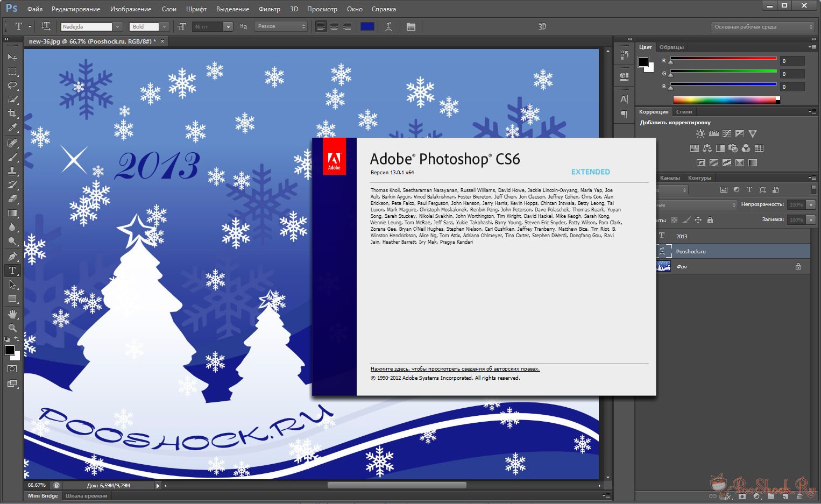
Task: Open the Фильтр menu
Action: [x=269, y=9]
